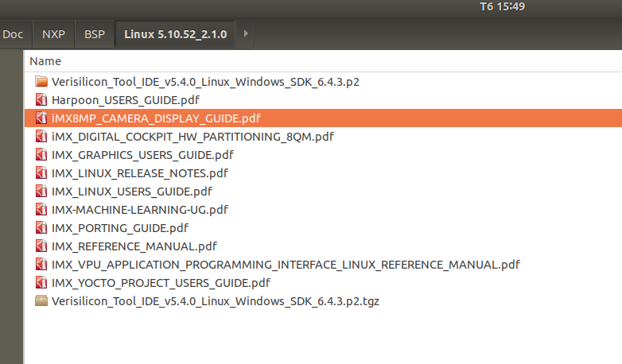This screenshot has width=622, height=364.
Task: Click the IMX_YOCTO_PROJECT_USERS_GUIDE PDF icon
Action: 42,283
